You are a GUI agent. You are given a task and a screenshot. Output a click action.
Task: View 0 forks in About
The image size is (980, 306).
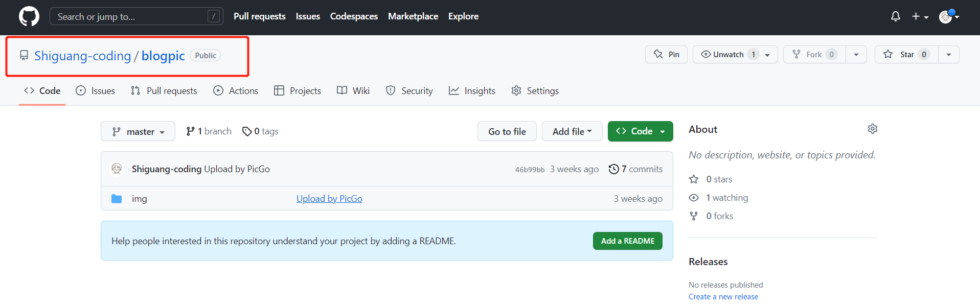pyautogui.click(x=711, y=216)
